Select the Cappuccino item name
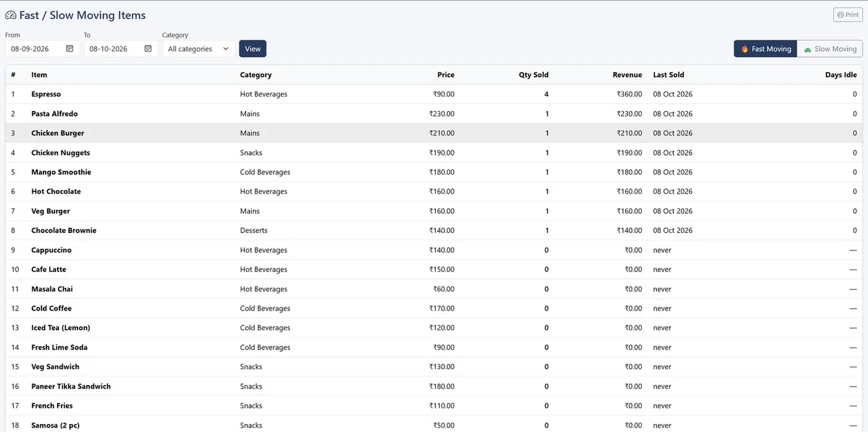The width and height of the screenshot is (868, 432). click(51, 250)
